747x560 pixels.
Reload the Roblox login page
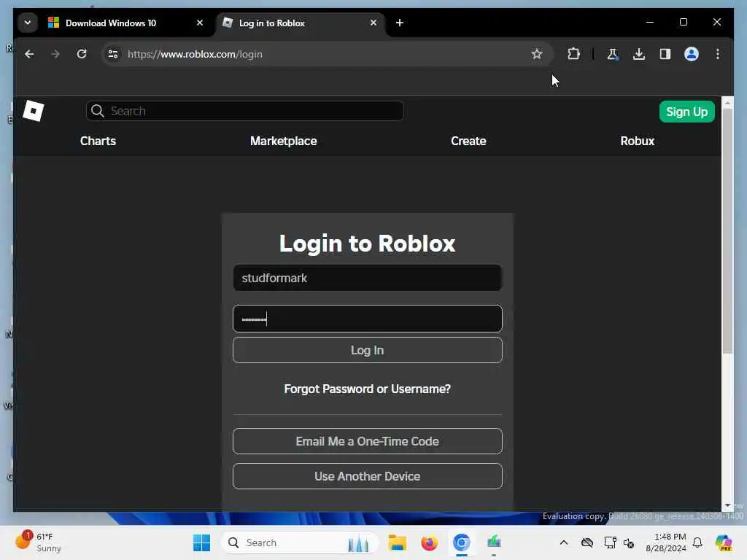[82, 54]
